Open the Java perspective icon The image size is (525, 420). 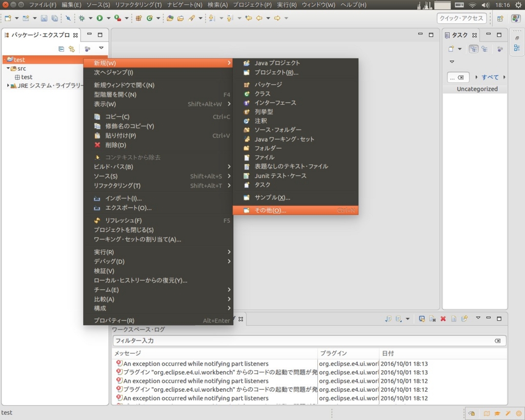point(516,19)
